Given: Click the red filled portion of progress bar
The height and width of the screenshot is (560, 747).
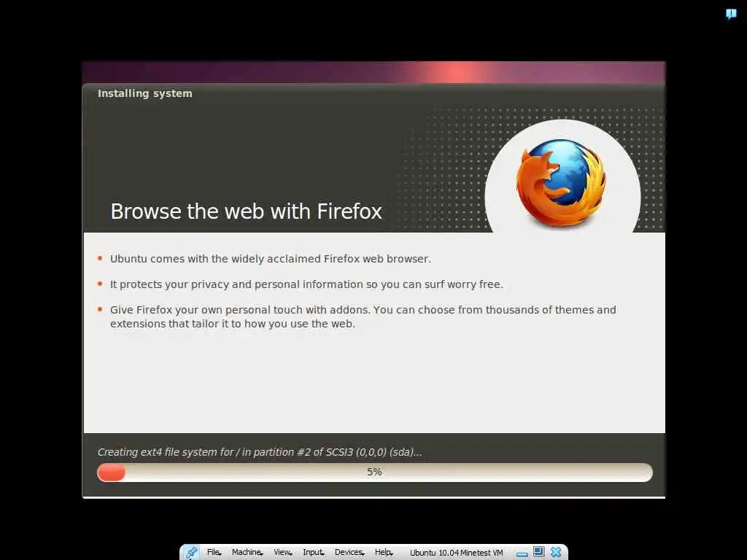Looking at the screenshot, I should click(x=111, y=472).
